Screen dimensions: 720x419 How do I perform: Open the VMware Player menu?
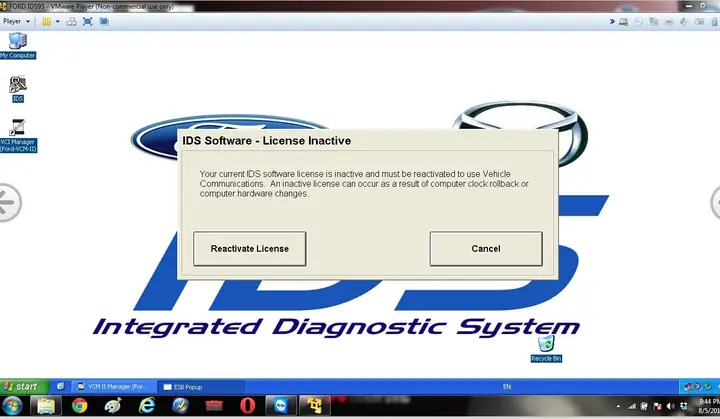[x=16, y=21]
